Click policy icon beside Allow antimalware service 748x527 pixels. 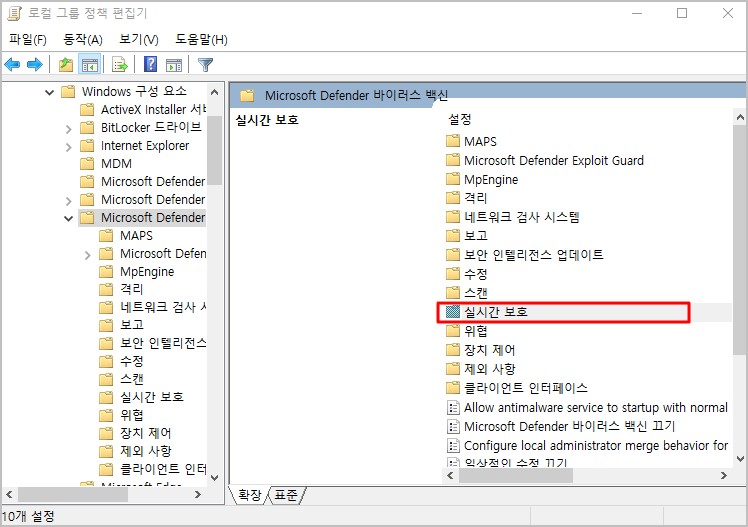click(x=452, y=407)
